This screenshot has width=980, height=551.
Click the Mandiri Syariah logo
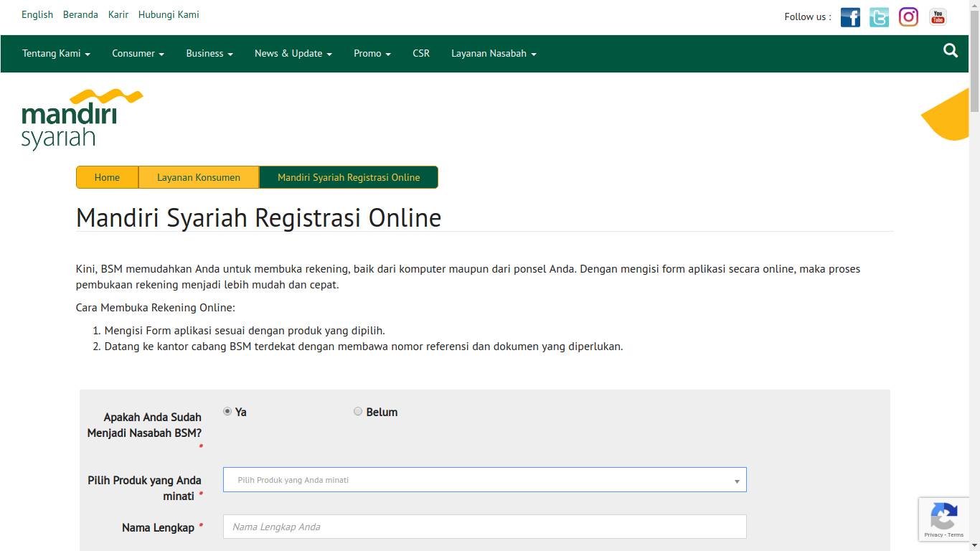(83, 119)
